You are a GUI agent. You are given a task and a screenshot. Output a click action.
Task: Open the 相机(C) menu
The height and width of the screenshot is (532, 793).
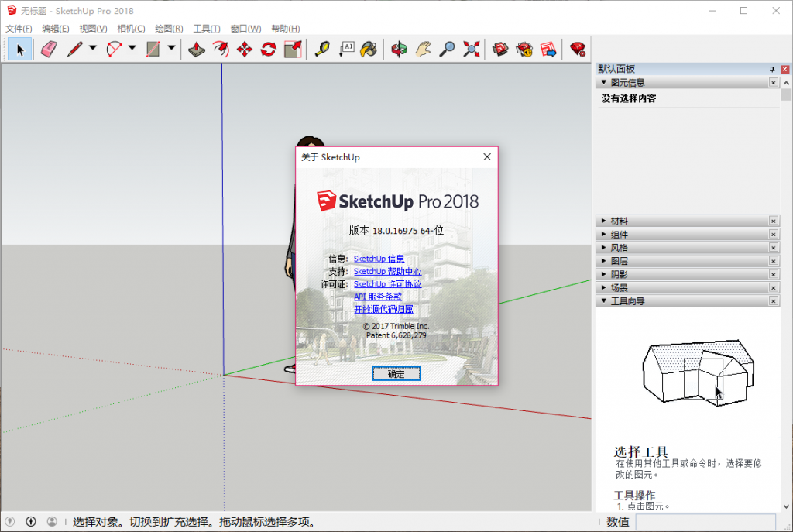click(131, 29)
